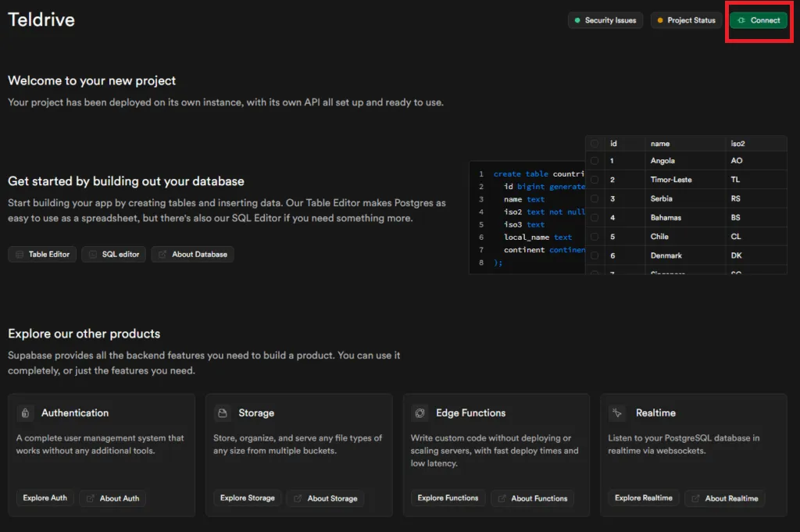The image size is (800, 532).
Task: Click the Realtime cursor icon
Action: pyautogui.click(x=617, y=412)
